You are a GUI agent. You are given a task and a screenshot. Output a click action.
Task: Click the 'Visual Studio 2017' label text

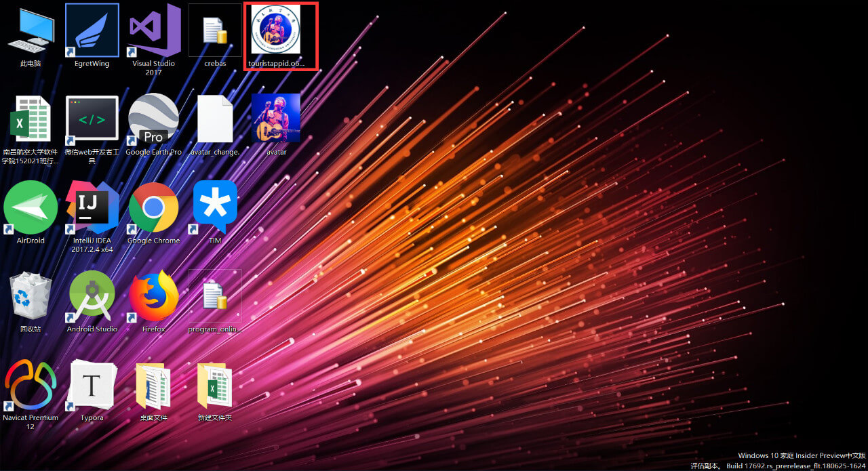tap(153, 68)
